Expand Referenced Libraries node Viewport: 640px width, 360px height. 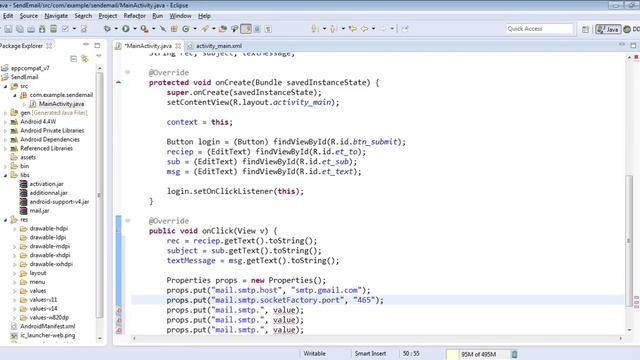(6, 149)
